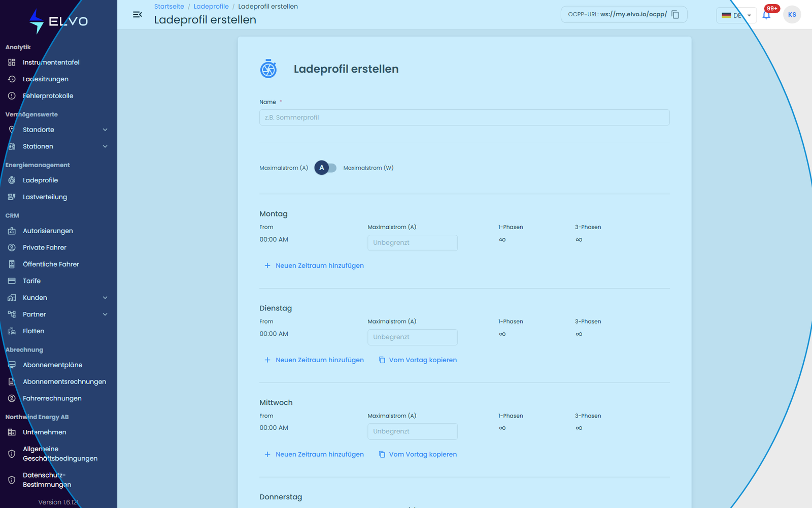812x508 pixels.
Task: Add a new Zeitraum for Dienstag
Action: pyautogui.click(x=314, y=360)
